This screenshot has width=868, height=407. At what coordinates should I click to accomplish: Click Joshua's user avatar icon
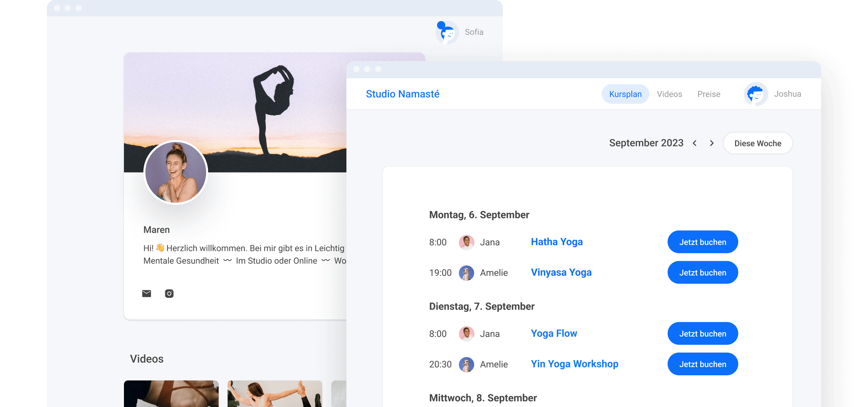tap(756, 94)
